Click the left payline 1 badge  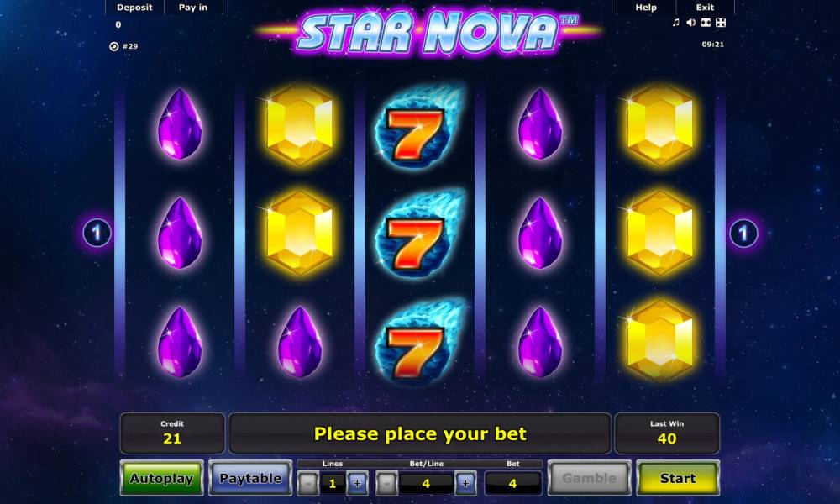click(x=97, y=233)
